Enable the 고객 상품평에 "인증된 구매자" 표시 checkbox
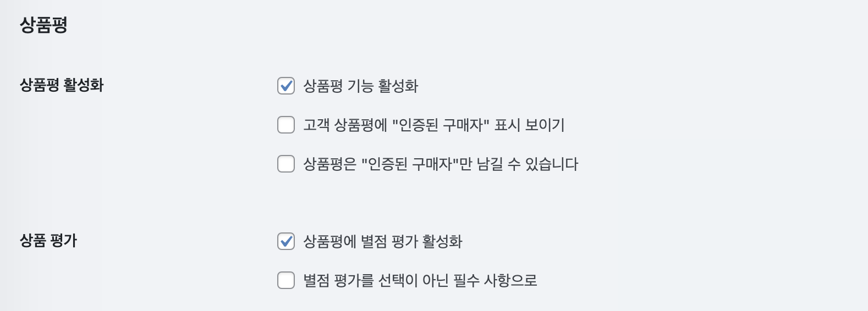The width and height of the screenshot is (868, 311). [286, 125]
